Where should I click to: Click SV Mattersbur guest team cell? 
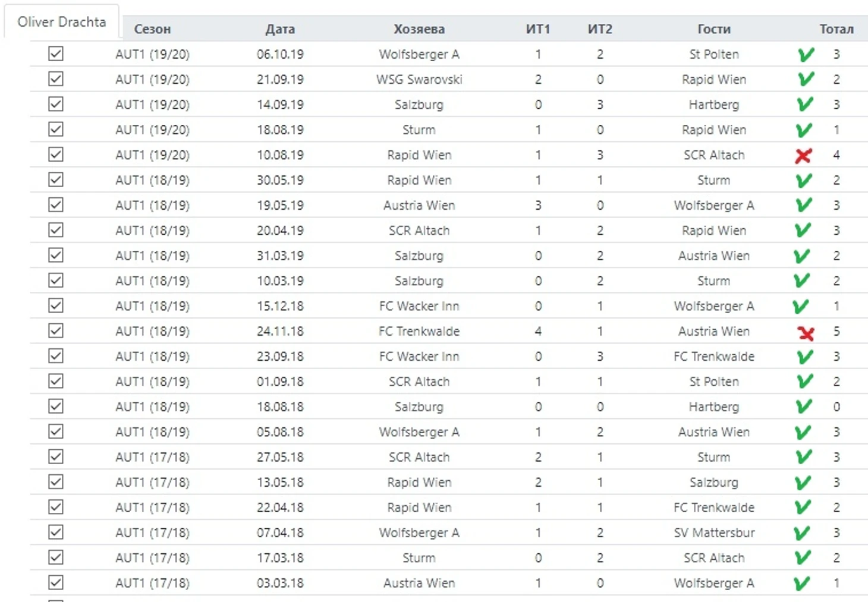tap(713, 533)
